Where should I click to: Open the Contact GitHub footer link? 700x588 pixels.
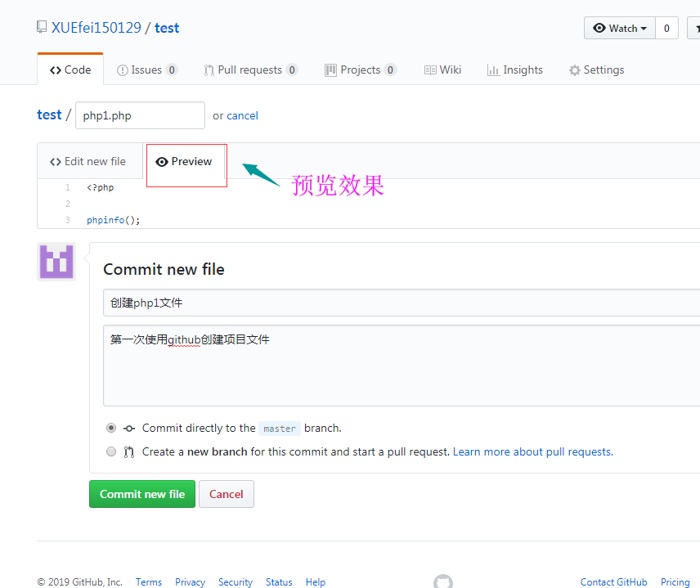[614, 581]
